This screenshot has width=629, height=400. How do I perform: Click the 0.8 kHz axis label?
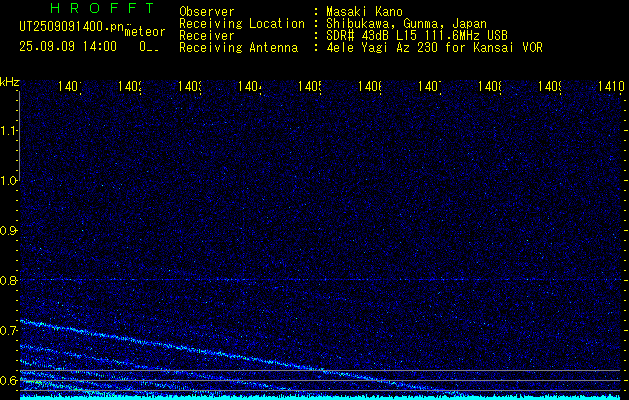(9, 280)
